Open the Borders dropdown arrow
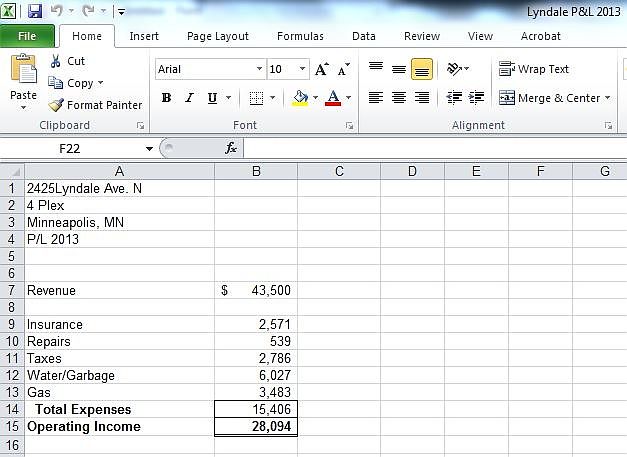 click(272, 98)
